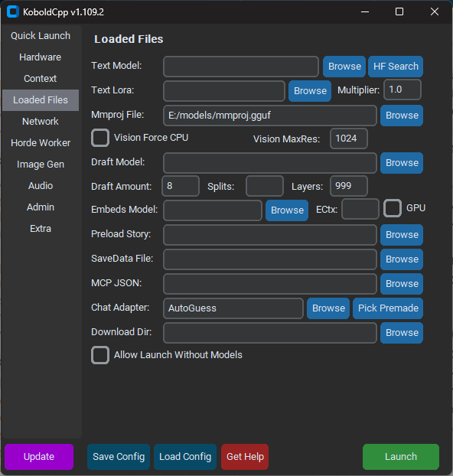Browse for an MCP JSON file
Screen dimensions: 453x476
click(402, 284)
